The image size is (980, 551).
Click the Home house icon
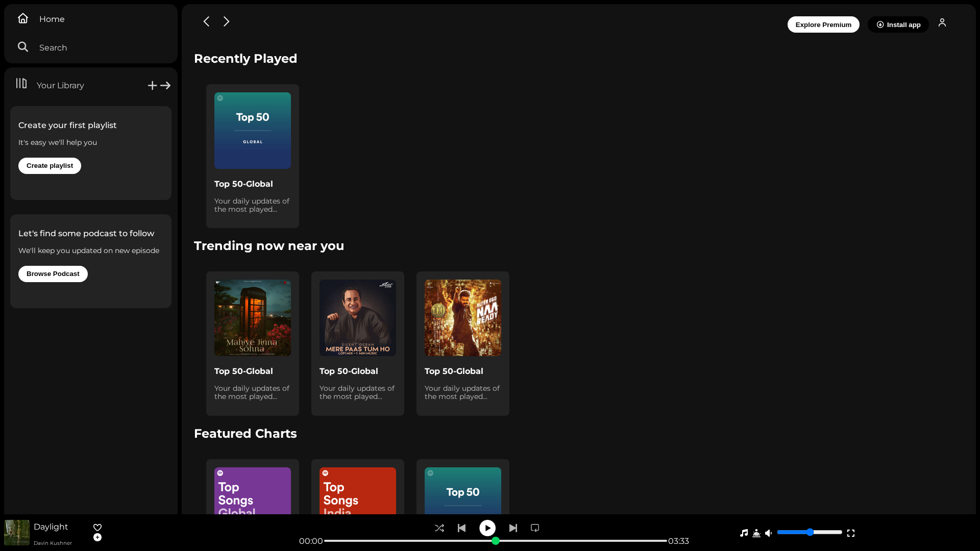click(23, 18)
